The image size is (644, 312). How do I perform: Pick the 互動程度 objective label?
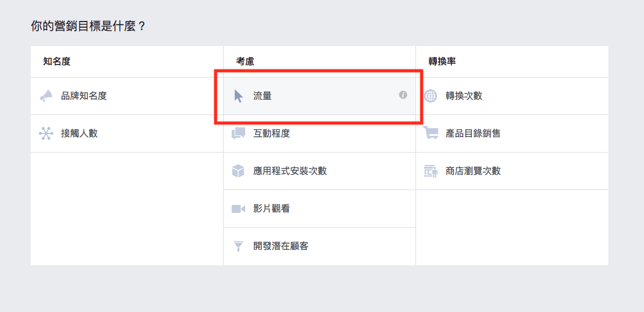point(272,133)
